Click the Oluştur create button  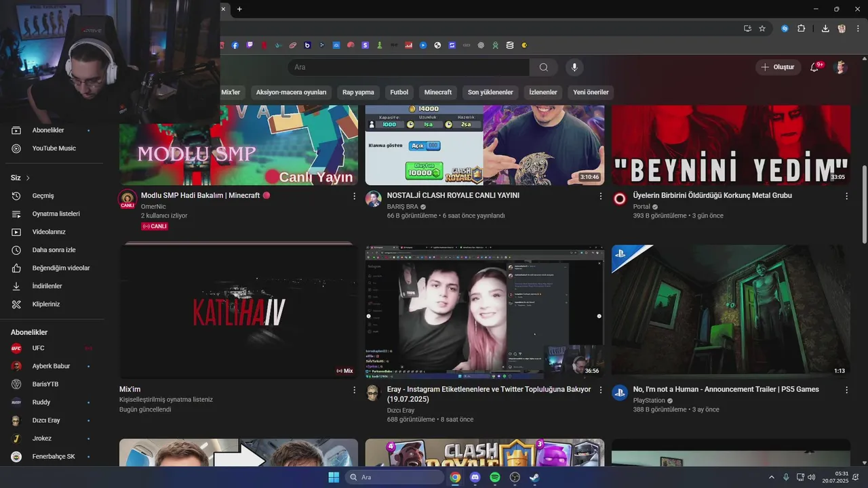(x=778, y=67)
